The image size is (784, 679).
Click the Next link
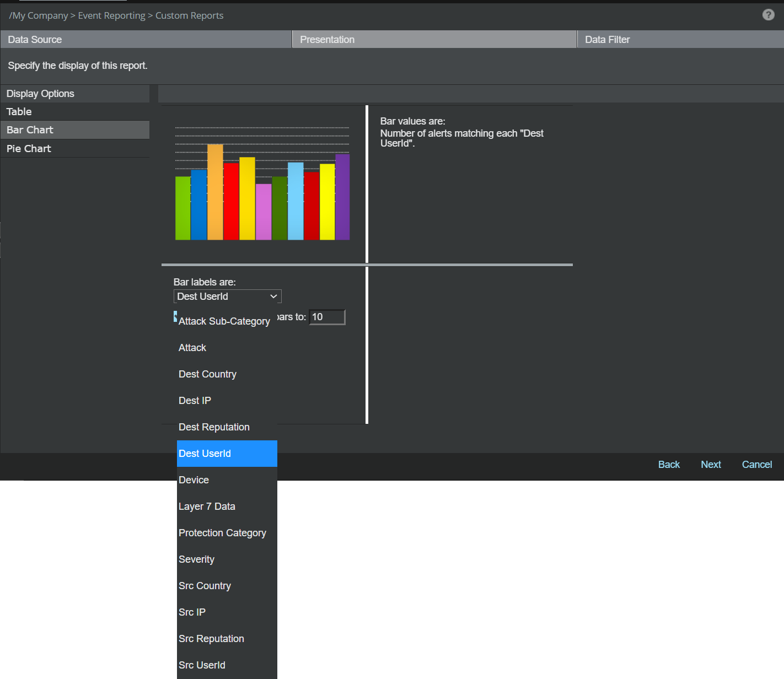coord(711,465)
